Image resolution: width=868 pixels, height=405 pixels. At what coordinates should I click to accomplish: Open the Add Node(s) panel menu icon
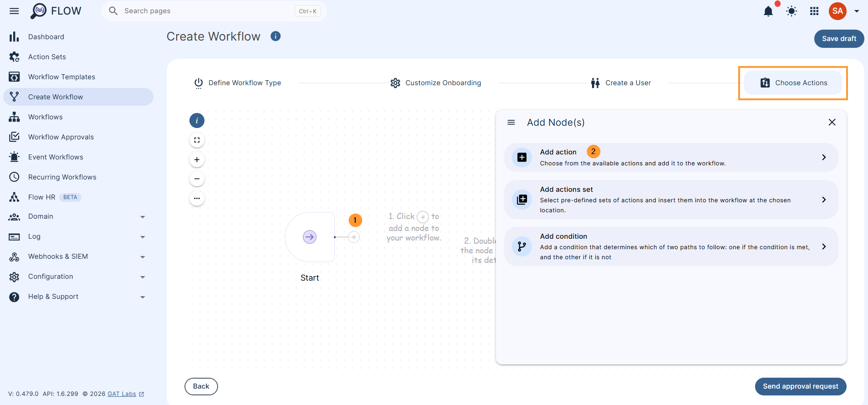click(511, 123)
